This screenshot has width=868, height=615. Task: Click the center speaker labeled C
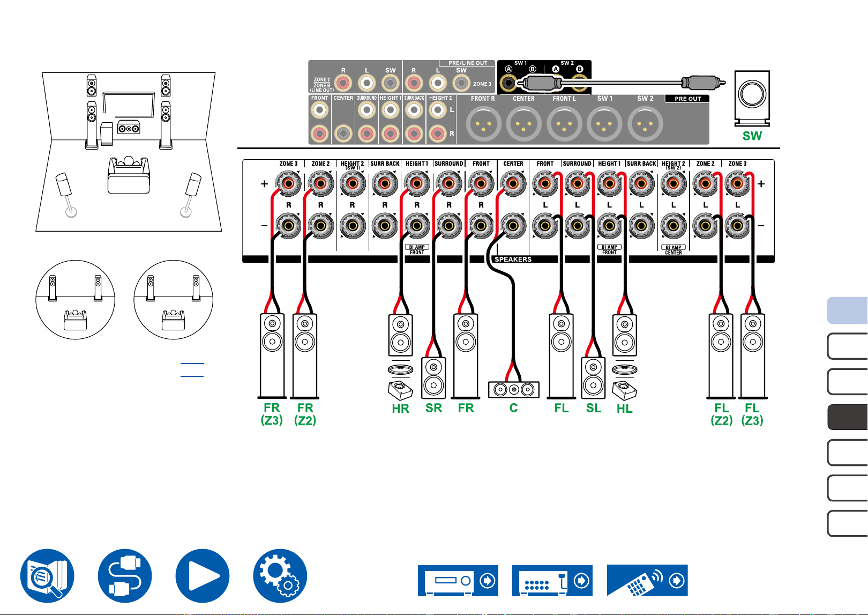[514, 390]
